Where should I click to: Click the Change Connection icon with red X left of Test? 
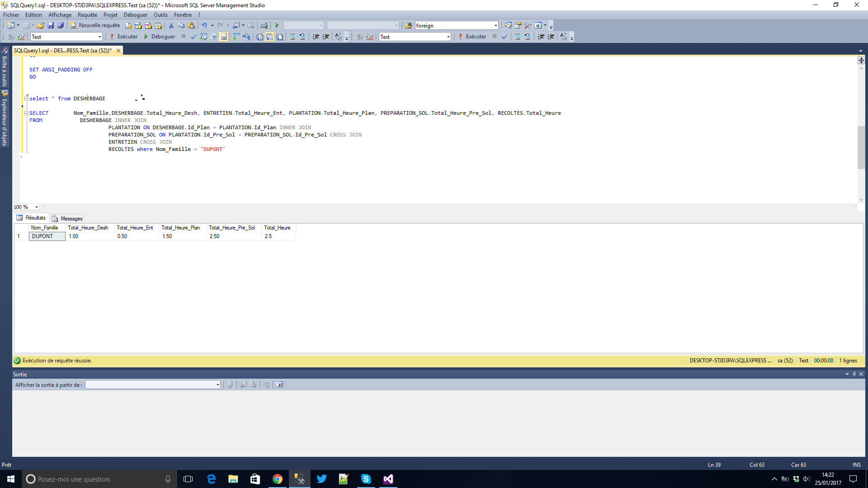[x=21, y=37]
